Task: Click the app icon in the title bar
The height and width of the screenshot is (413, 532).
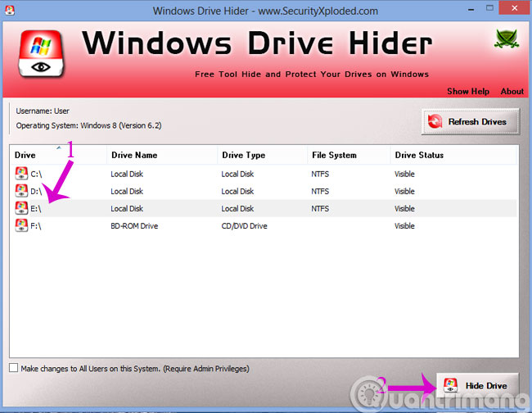Action: pos(10,11)
